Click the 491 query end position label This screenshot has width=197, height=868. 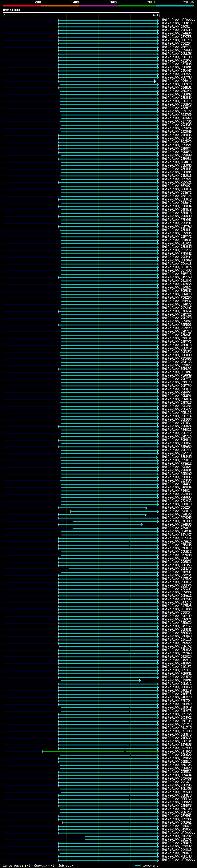point(155,15)
